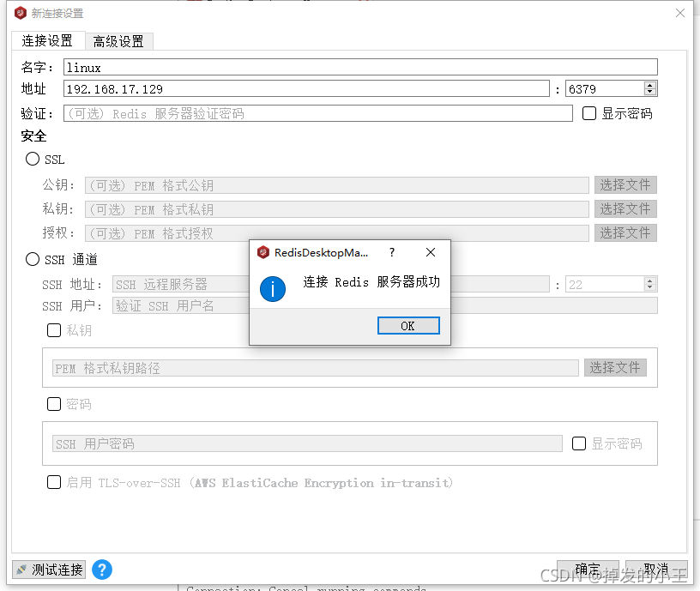Click the Redis 服务器验证密码 field

(318, 113)
